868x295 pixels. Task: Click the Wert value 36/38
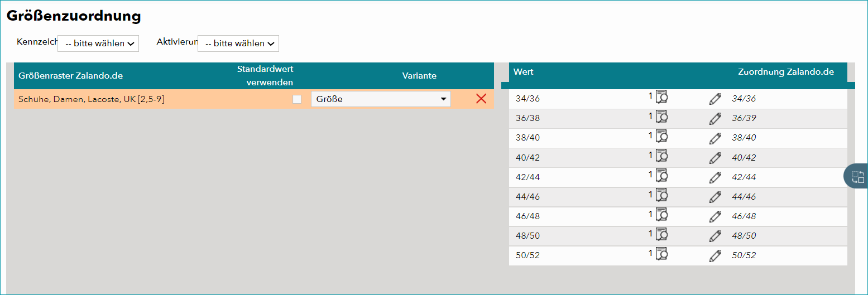point(527,118)
